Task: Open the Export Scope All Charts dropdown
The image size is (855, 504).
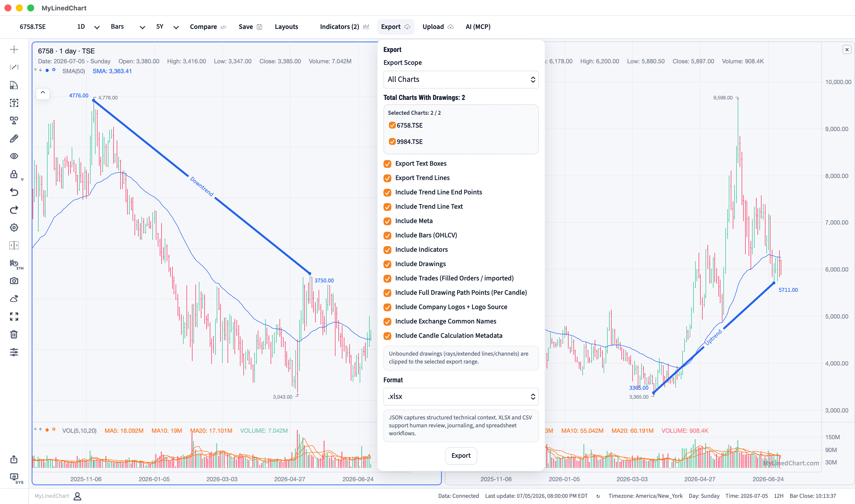Action: 461,79
